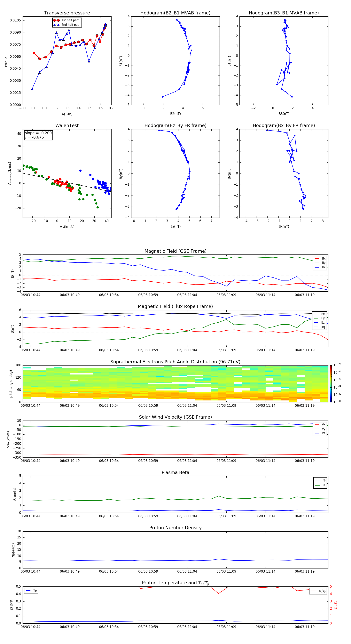
Task: Click the "Np(#/cc)" y-axis label
Action: click(x=13, y=550)
